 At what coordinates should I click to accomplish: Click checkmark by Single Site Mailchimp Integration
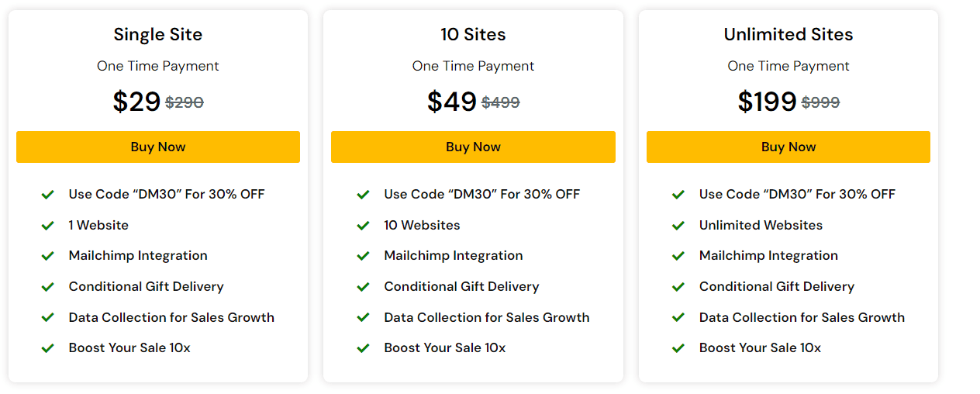click(x=48, y=256)
